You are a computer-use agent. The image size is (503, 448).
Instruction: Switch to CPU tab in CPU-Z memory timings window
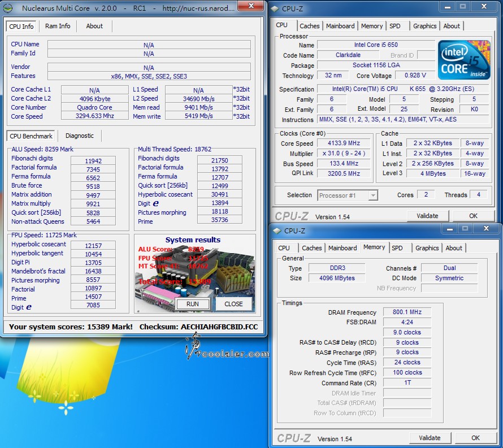pyautogui.click(x=284, y=248)
